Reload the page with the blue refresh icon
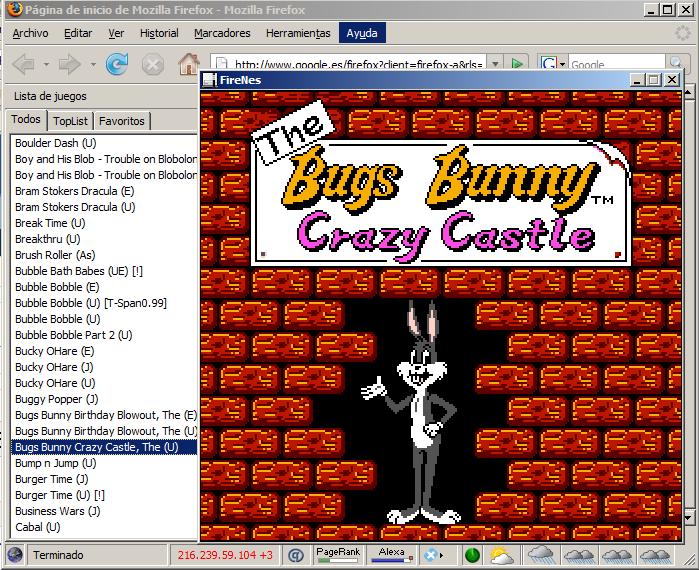The image size is (699, 570). pyautogui.click(x=117, y=64)
